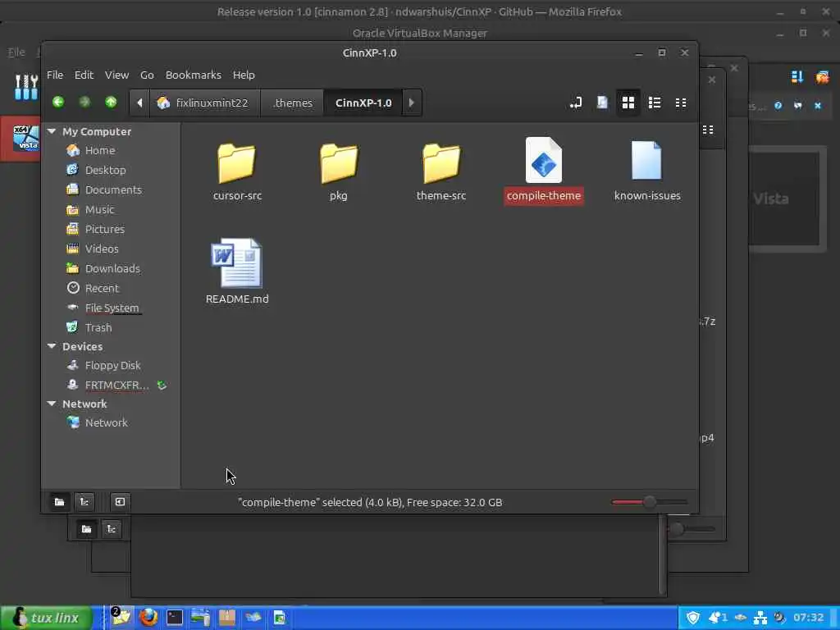Collapse My Computer section

click(x=52, y=131)
